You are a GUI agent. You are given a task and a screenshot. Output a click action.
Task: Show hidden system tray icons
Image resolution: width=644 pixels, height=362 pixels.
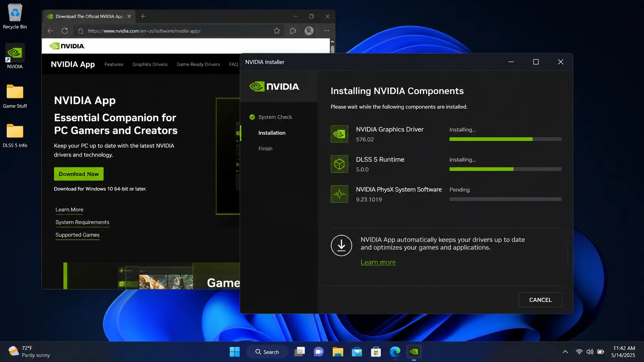tap(565, 352)
